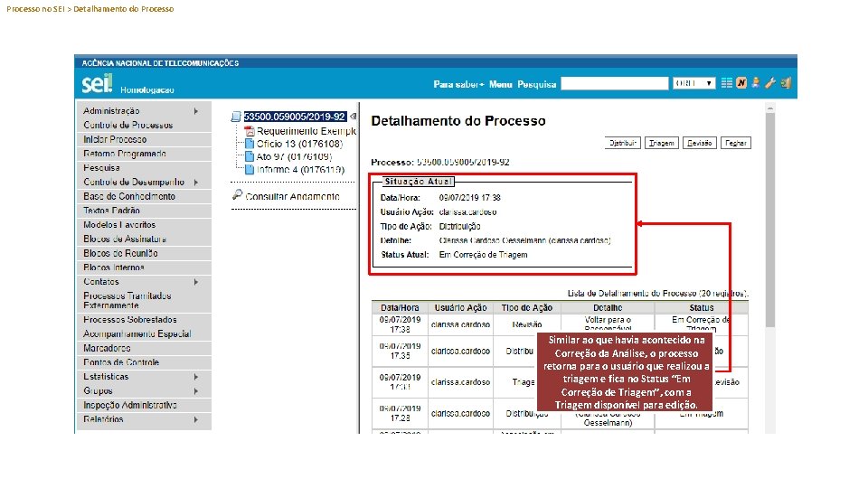Expand the Grupos submenu arrow

click(x=196, y=391)
